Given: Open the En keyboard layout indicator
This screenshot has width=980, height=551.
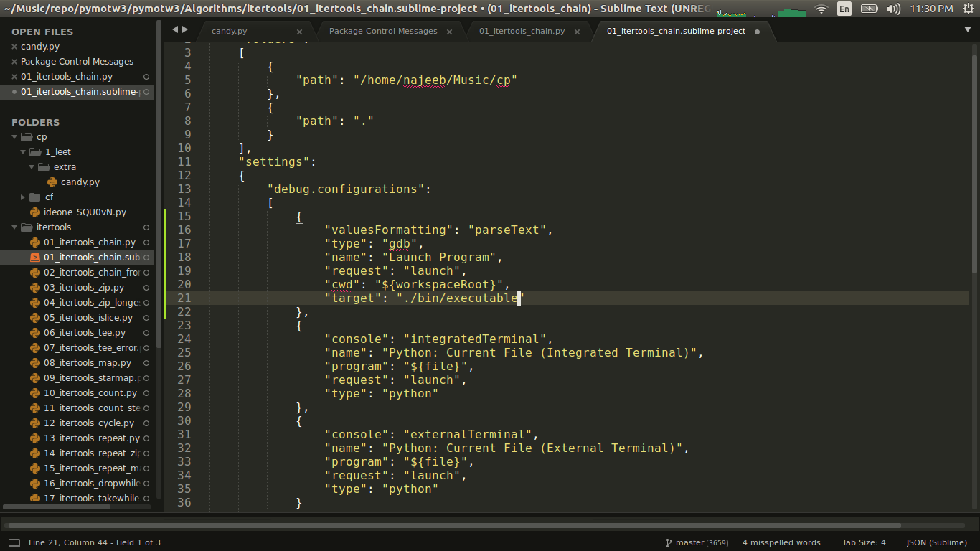Looking at the screenshot, I should click(x=844, y=9).
